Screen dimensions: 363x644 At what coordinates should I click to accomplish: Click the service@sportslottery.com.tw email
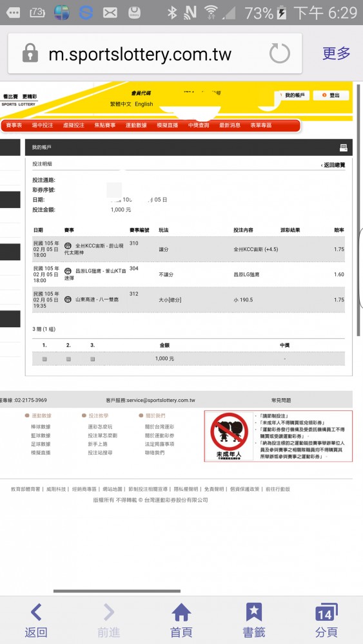coord(161,400)
